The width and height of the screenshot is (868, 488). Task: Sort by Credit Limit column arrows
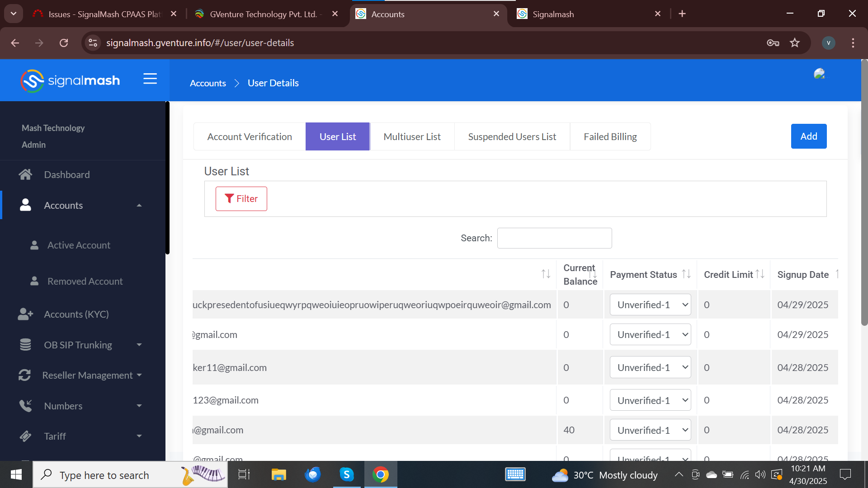tap(760, 274)
